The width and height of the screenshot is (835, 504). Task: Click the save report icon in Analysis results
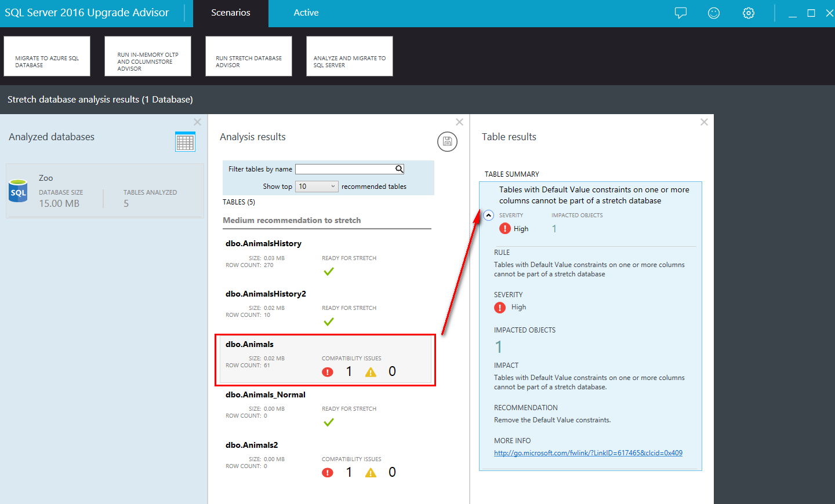click(447, 141)
